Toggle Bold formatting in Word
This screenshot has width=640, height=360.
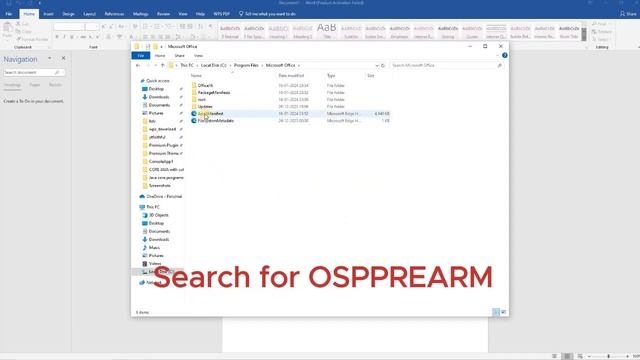[57, 37]
